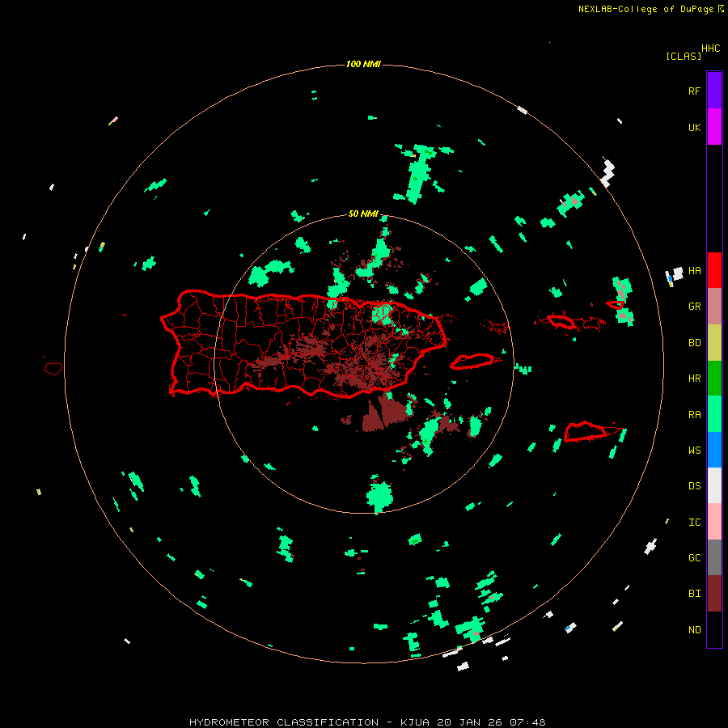Click the NEXLAB-College of DuPage credit text

tap(645, 9)
